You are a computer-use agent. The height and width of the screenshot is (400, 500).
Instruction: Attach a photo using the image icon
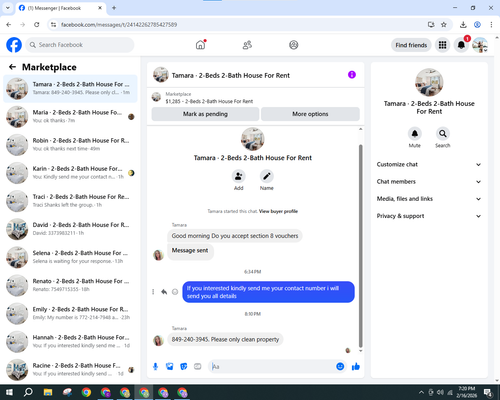coord(170,367)
